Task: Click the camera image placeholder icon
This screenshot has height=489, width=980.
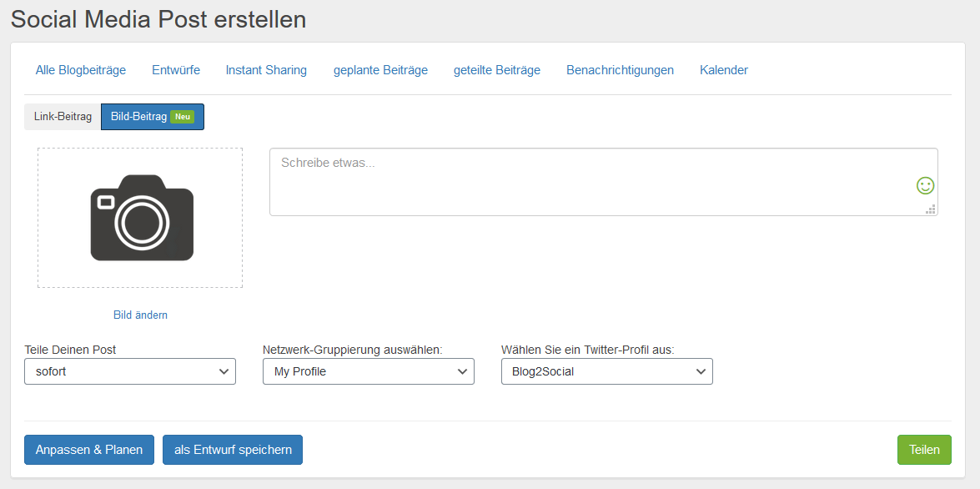Action: pyautogui.click(x=141, y=218)
